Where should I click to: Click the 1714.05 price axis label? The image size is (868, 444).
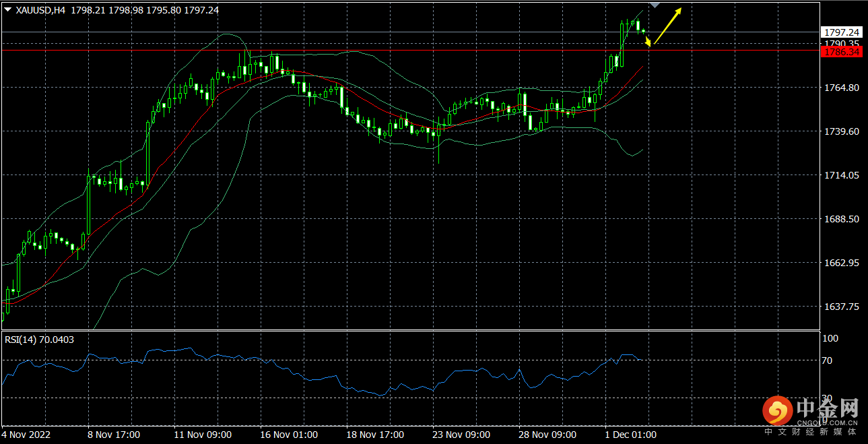841,175
